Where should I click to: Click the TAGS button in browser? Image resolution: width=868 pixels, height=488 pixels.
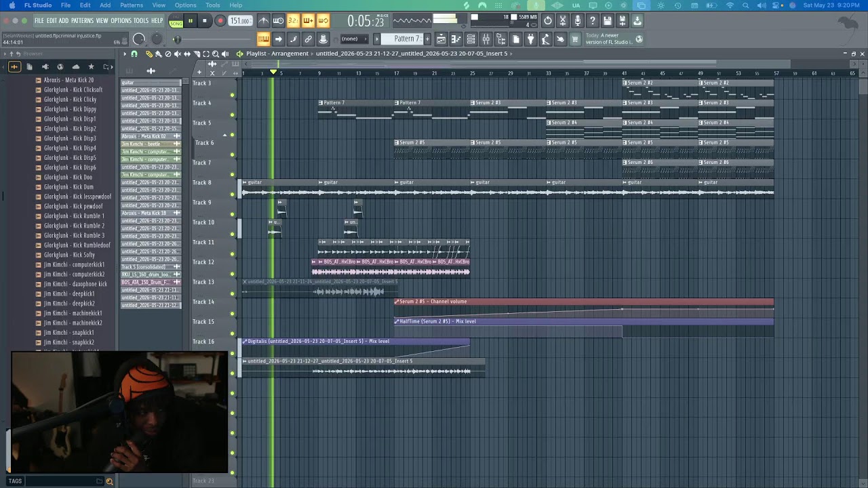pos(15,481)
